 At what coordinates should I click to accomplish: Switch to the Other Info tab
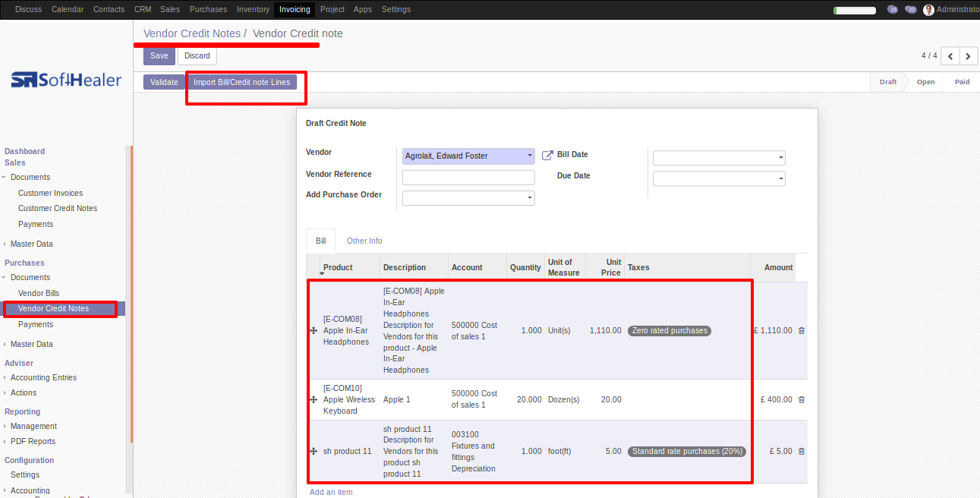(364, 241)
